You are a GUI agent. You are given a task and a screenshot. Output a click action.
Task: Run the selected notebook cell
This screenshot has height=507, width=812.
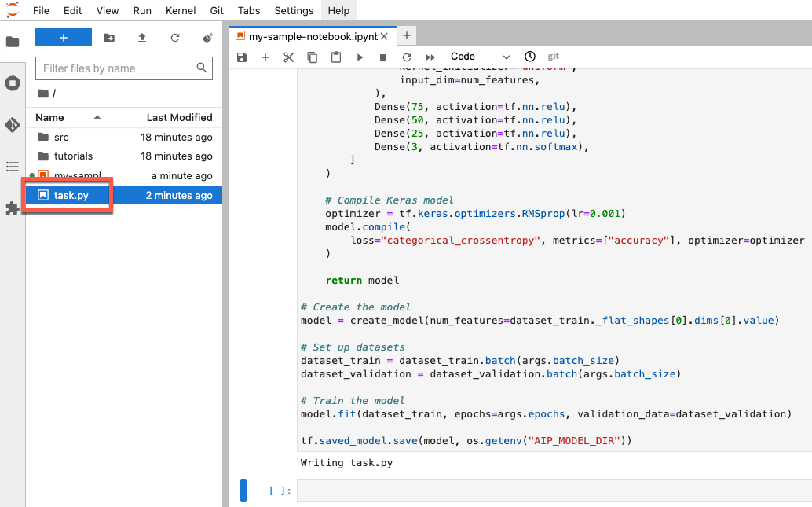click(x=359, y=57)
